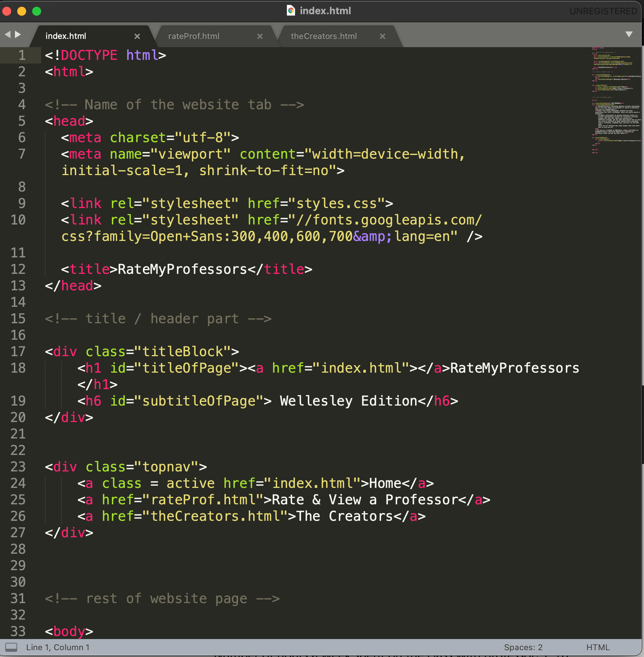644x657 pixels.
Task: Click the Line 1, Column 1 status
Action: click(58, 647)
